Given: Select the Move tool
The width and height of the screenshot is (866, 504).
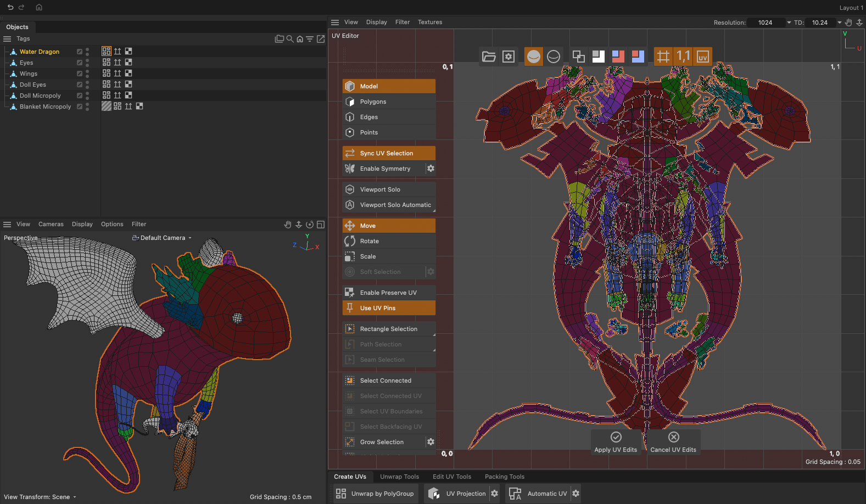Looking at the screenshot, I should click(x=389, y=226).
